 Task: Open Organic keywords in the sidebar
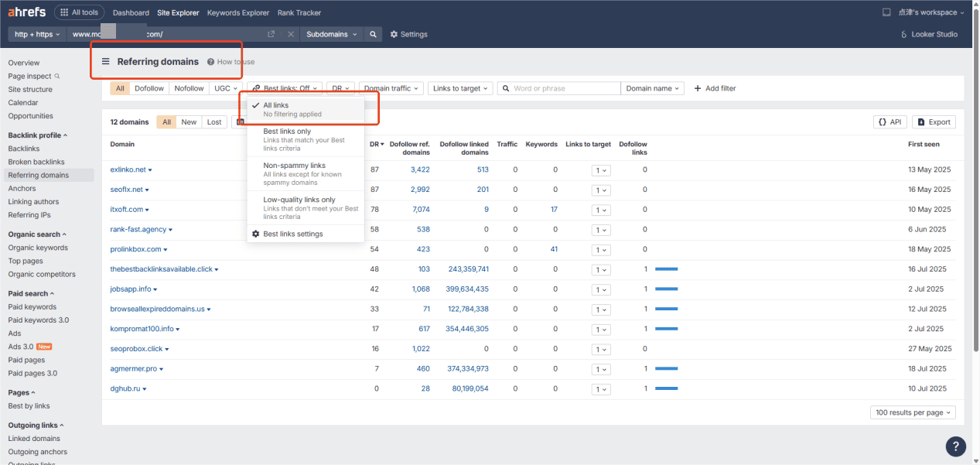click(38, 248)
